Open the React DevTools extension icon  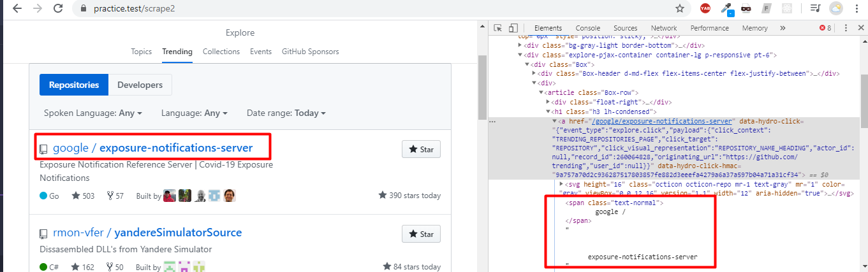click(x=788, y=8)
